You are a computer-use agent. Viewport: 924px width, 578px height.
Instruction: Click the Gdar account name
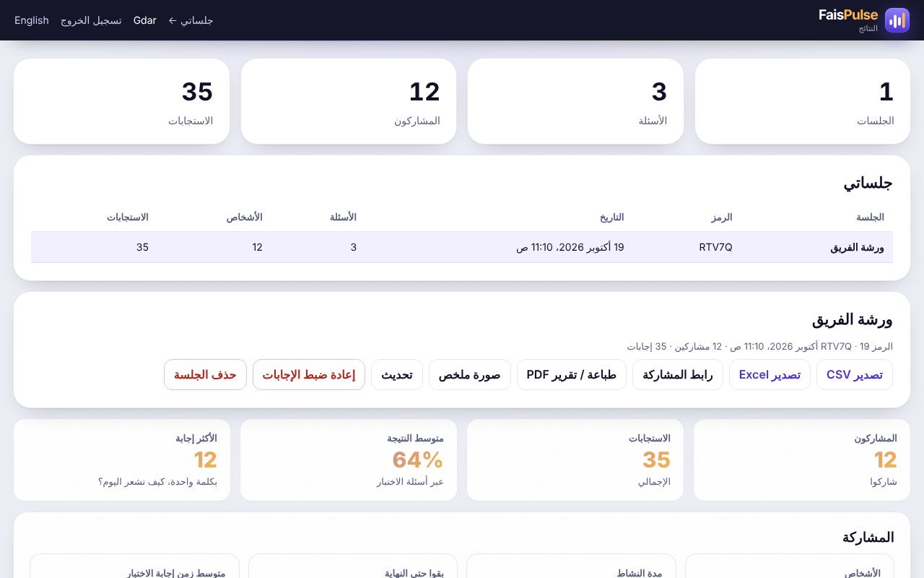coord(145,20)
